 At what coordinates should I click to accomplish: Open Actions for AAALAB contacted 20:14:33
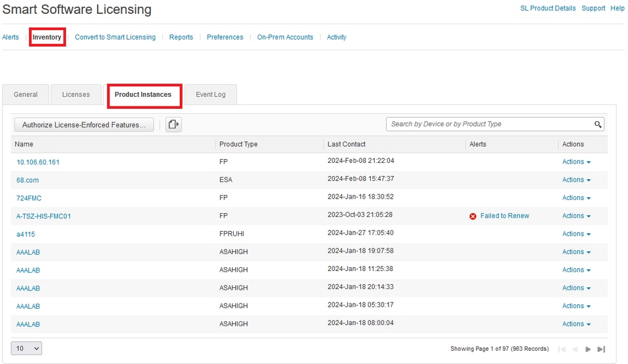[x=576, y=288]
